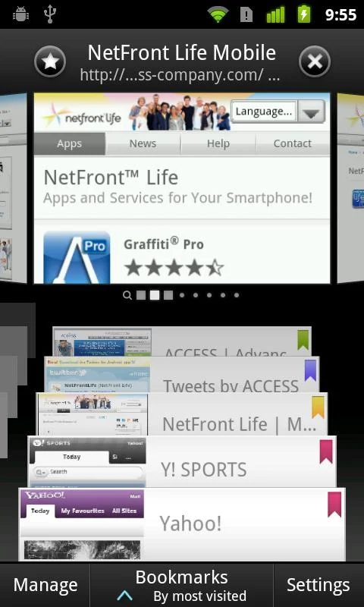Tap the SD card alert icon

246,14
